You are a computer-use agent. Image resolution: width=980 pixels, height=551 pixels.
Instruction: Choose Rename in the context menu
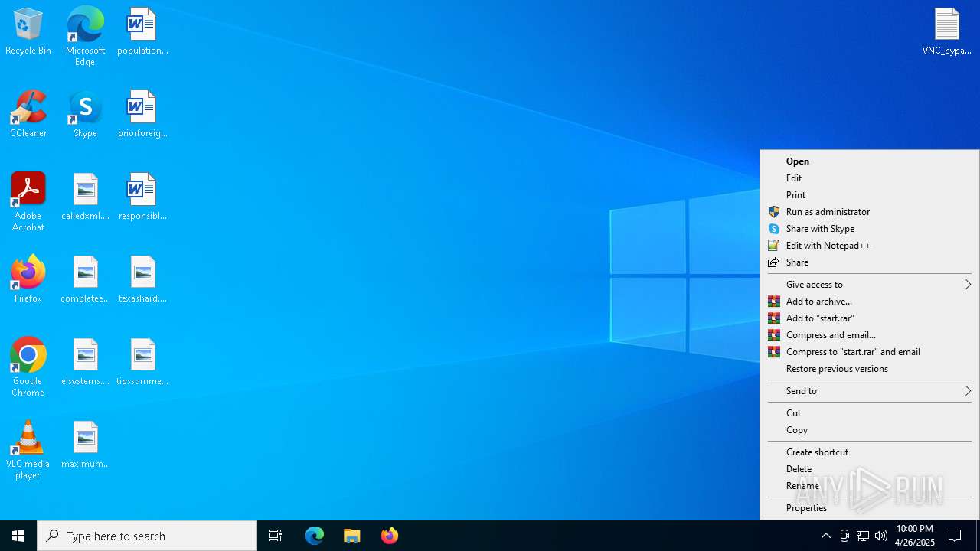click(x=869, y=486)
